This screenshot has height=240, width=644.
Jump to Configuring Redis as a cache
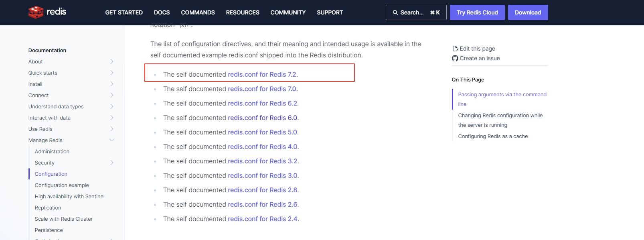(493, 136)
